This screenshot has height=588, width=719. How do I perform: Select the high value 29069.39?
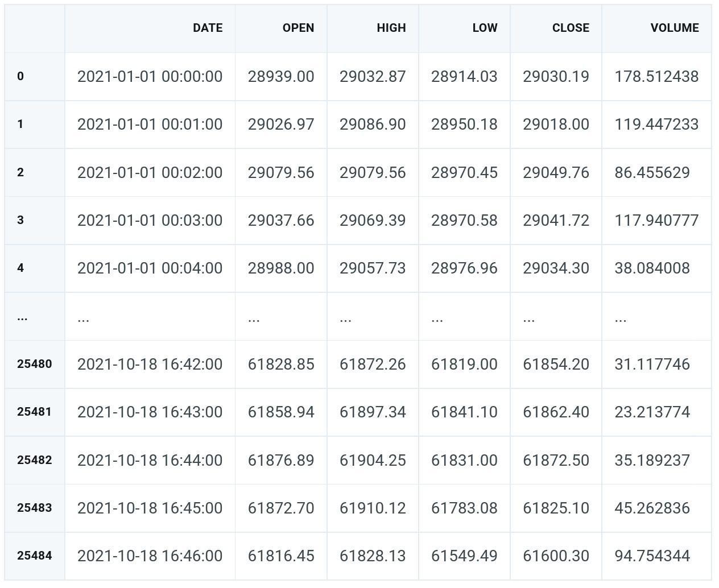coord(372,220)
